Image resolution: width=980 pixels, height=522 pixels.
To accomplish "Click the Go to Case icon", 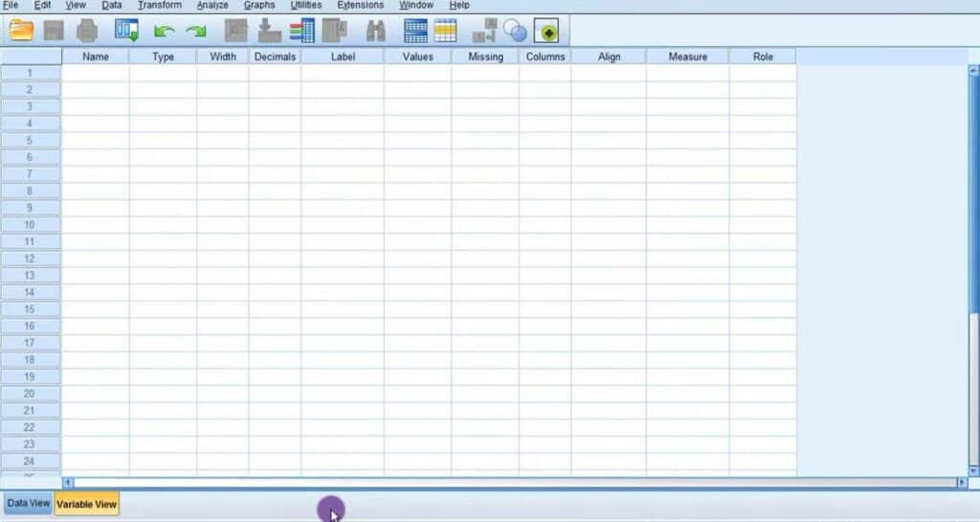I will click(x=235, y=31).
